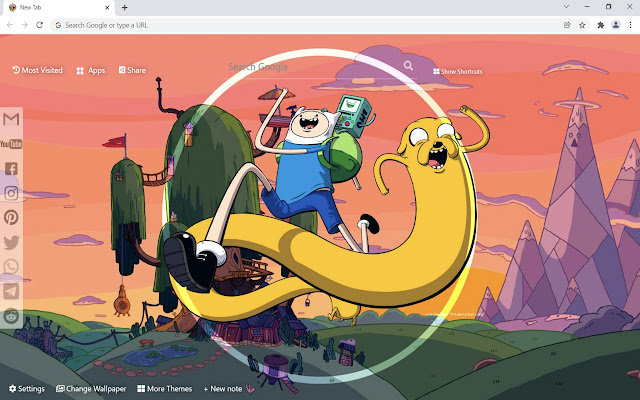Select the New Tab browser tab
Viewport: 640px width, 400px height.
click(x=59, y=8)
